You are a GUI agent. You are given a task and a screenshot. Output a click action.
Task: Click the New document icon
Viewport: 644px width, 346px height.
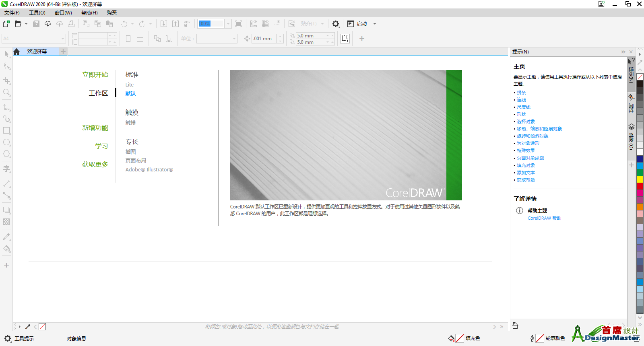6,24
